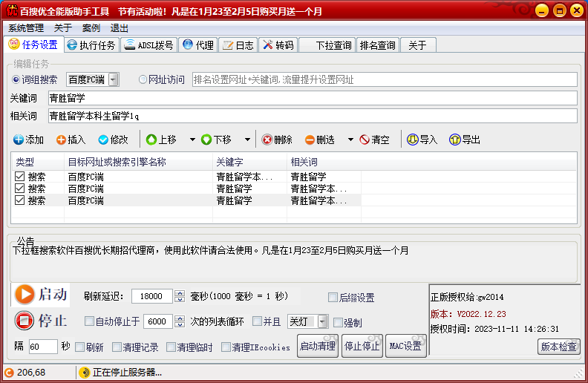
Task: Click the 修改 modify toolbar icon
Action: [103, 140]
